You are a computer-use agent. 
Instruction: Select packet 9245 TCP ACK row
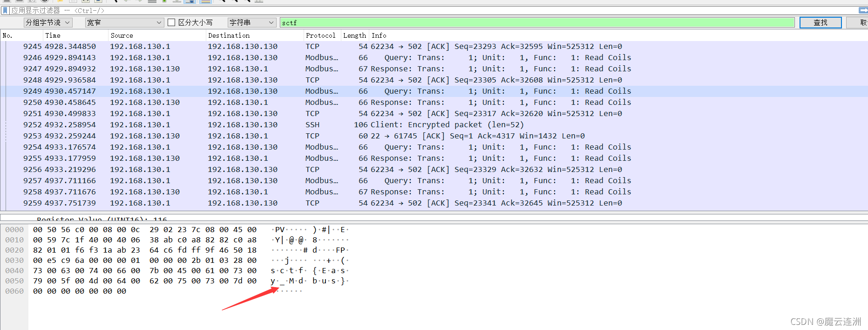(434, 47)
